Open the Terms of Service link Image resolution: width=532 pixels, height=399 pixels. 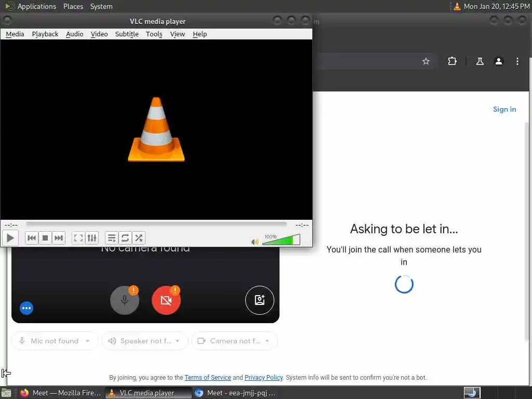208,378
